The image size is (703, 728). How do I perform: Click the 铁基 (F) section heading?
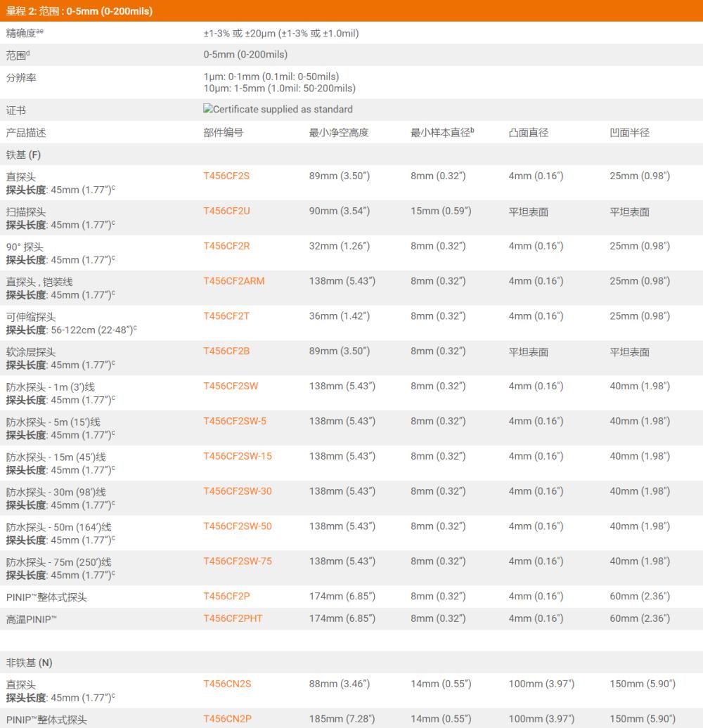pos(23,155)
